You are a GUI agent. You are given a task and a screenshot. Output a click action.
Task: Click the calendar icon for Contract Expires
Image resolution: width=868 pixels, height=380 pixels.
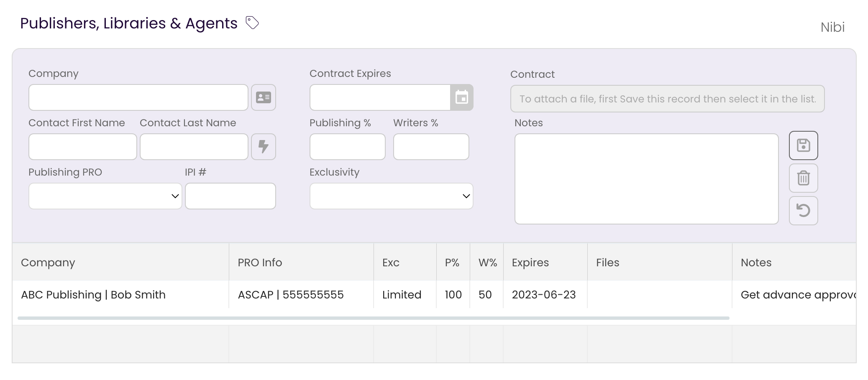coord(461,97)
